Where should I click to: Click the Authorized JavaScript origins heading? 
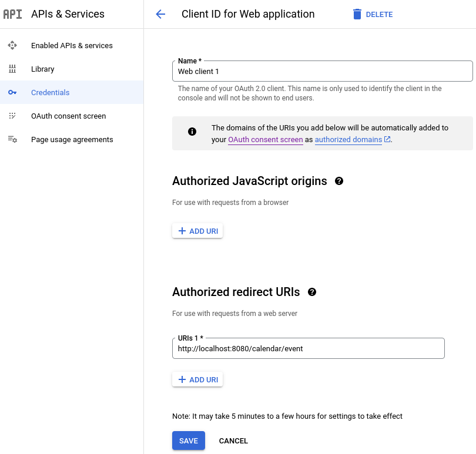(250, 181)
